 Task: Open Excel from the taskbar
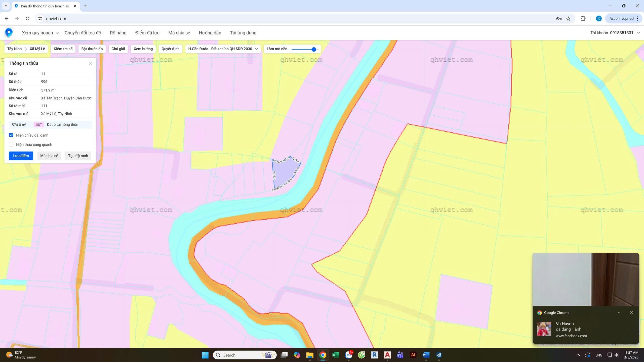(336, 355)
